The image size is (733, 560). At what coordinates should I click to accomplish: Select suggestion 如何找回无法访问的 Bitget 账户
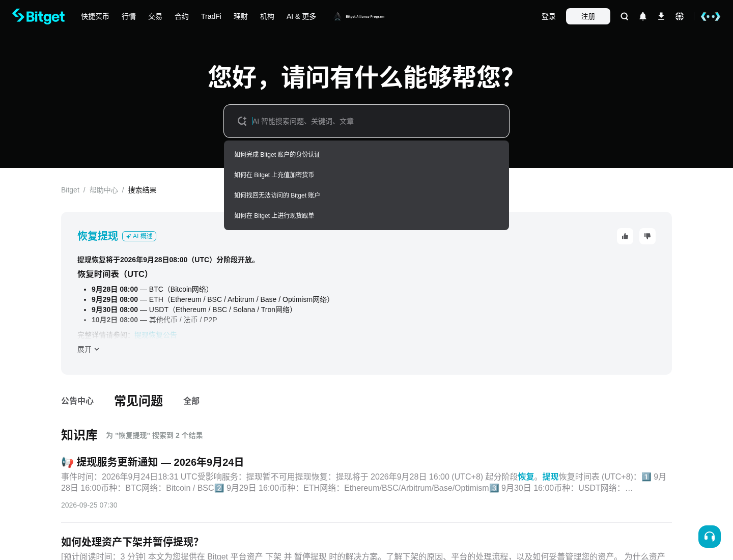pyautogui.click(x=366, y=195)
